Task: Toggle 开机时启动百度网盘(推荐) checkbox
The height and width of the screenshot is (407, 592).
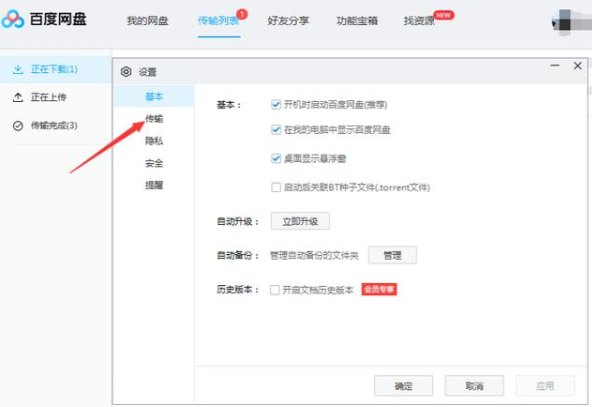Action: point(276,105)
